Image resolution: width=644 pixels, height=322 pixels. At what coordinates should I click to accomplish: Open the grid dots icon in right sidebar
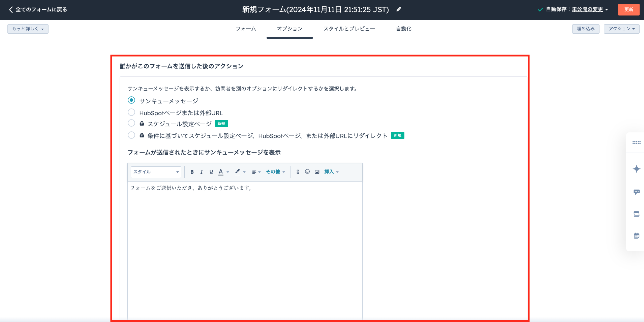tap(636, 142)
